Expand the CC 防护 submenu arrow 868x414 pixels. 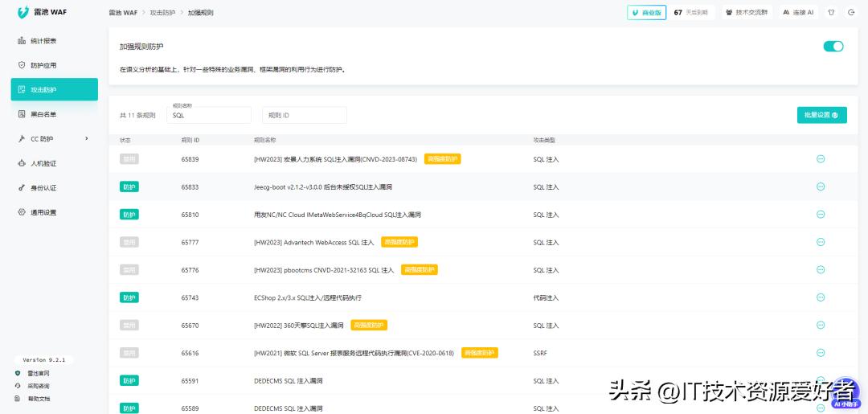(87, 139)
